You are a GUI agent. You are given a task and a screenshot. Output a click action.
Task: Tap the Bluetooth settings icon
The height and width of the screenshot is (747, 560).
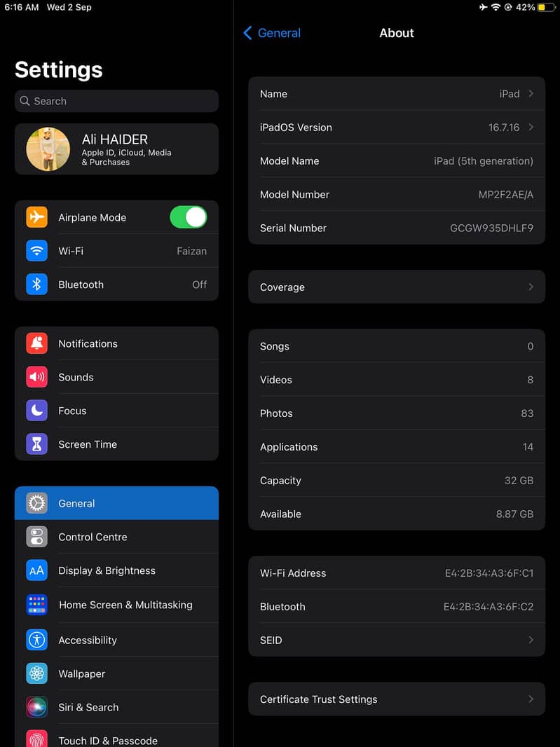pyautogui.click(x=36, y=285)
